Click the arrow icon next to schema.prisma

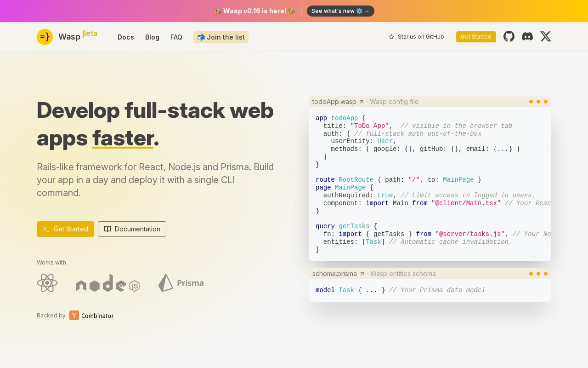click(x=362, y=274)
